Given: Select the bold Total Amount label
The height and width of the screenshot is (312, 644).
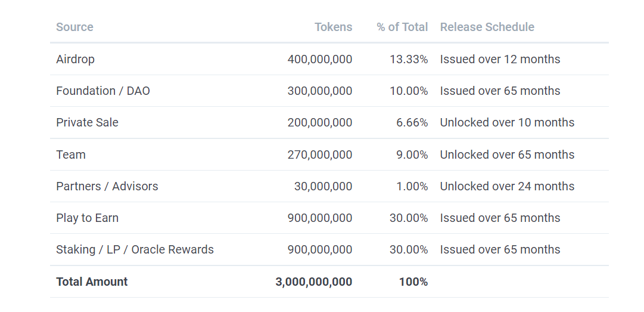Looking at the screenshot, I should pos(92,282).
